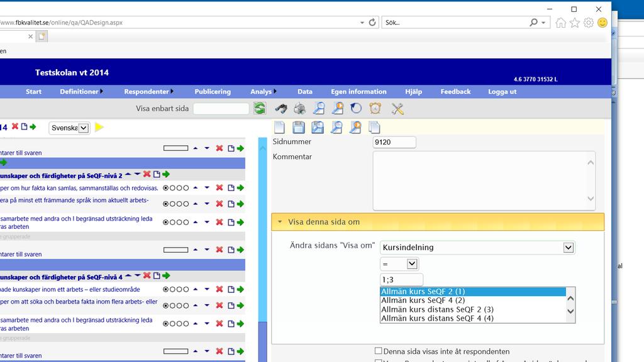
Task: Click the green refresh page-filter icon
Action: pyautogui.click(x=260, y=108)
